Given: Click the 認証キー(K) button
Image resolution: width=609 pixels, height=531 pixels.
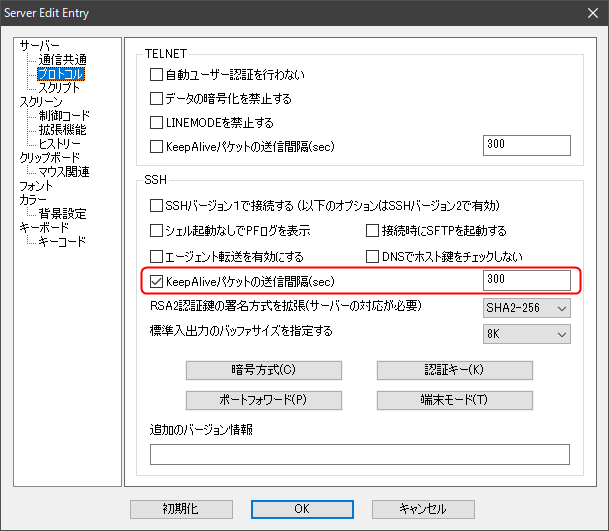Looking at the screenshot, I should point(454,370).
